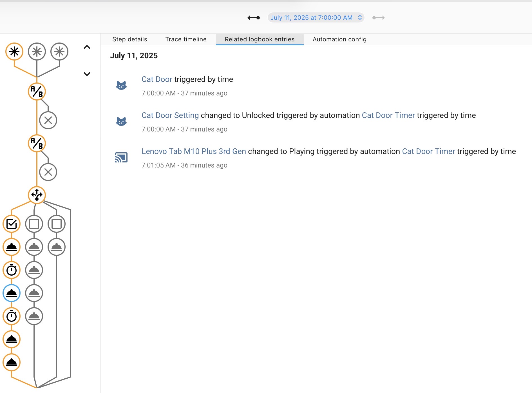Open the Automation config tab
Screen dimensions: 532x393
coord(339,39)
